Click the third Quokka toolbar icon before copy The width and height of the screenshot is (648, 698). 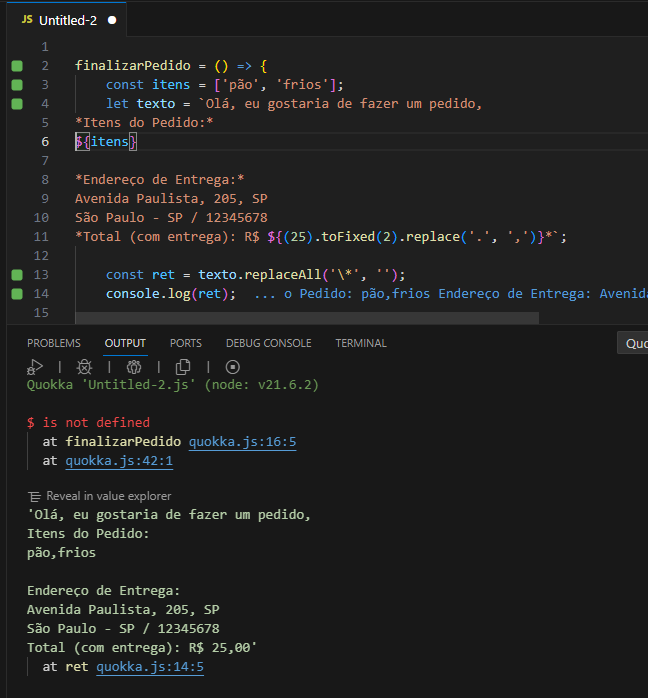pyautogui.click(x=134, y=367)
